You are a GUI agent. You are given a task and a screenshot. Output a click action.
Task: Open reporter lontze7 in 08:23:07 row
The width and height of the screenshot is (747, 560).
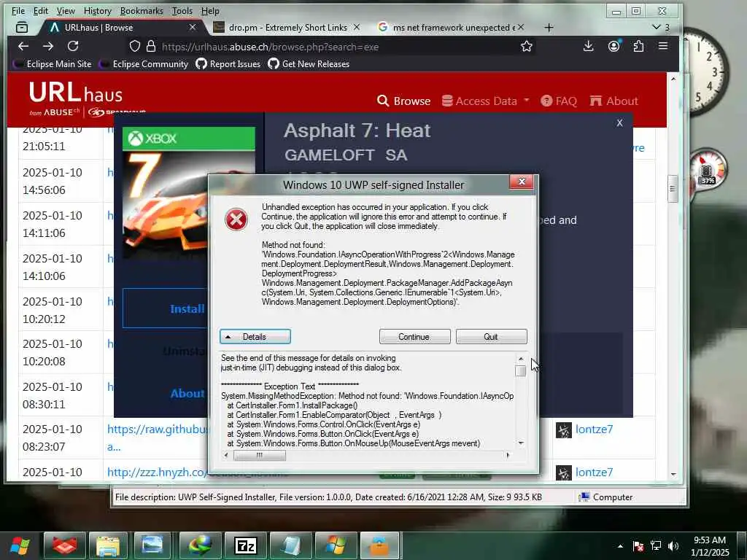594,429
